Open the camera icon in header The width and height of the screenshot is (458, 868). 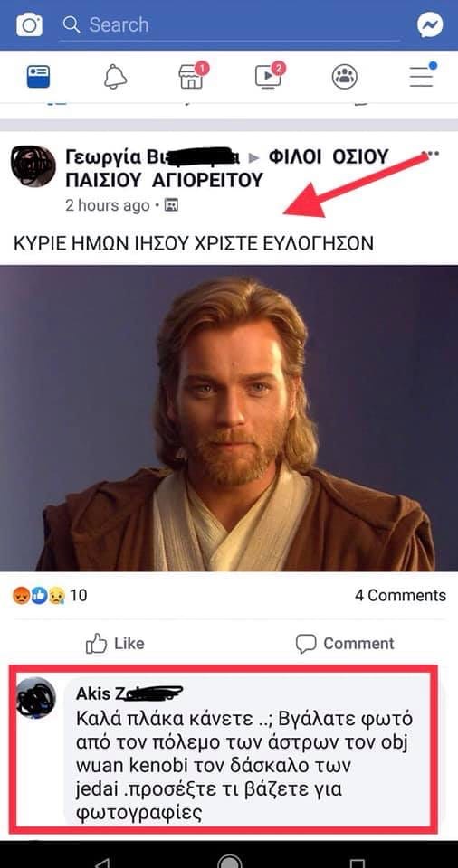point(29,25)
